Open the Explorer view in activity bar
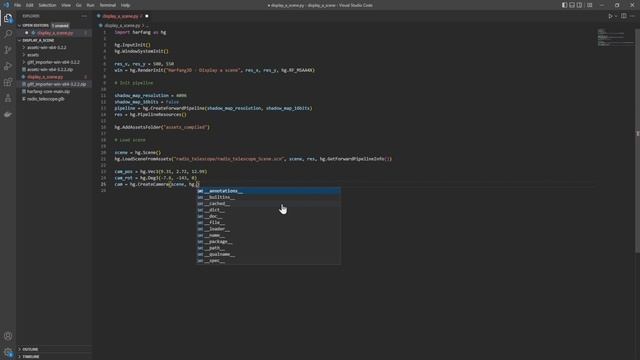Viewport: 640px width, 360px height. pyautogui.click(x=8, y=18)
